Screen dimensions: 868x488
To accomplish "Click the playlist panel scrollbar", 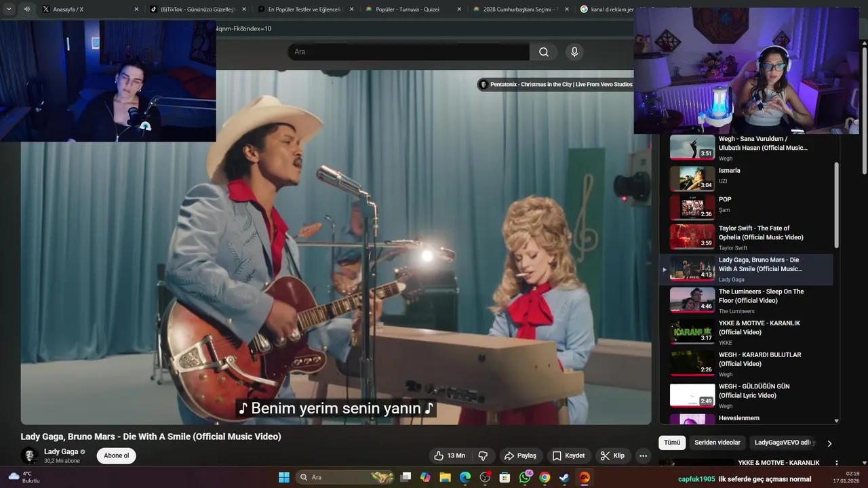I will [836, 205].
